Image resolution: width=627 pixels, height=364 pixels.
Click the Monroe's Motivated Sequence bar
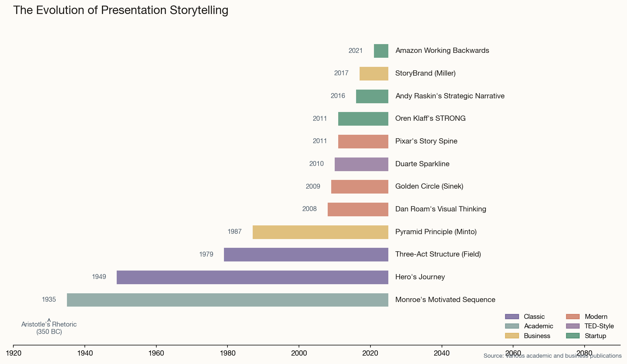click(x=226, y=300)
